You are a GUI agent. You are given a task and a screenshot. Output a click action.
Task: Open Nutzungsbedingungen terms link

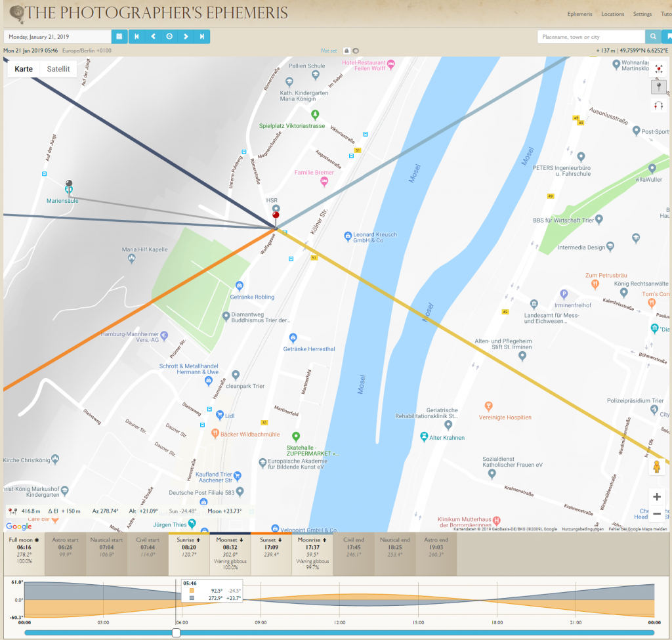(583, 529)
